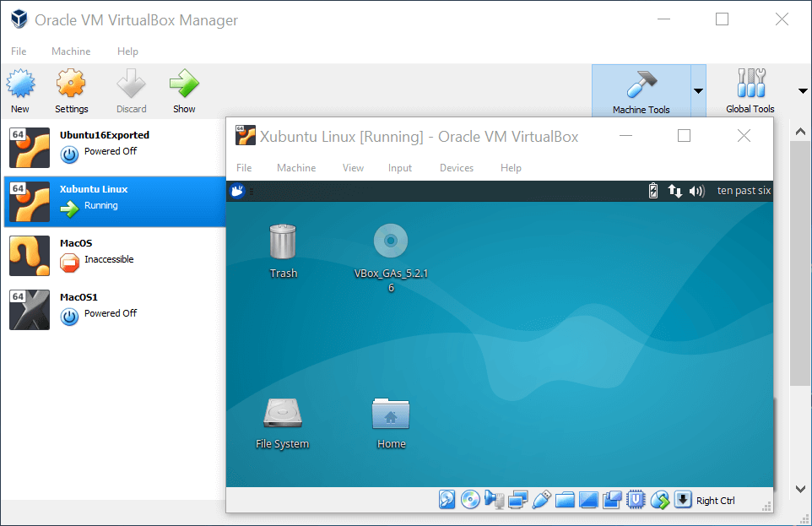Click the USB devices icon in status bar
812x526 pixels.
pyautogui.click(x=541, y=500)
